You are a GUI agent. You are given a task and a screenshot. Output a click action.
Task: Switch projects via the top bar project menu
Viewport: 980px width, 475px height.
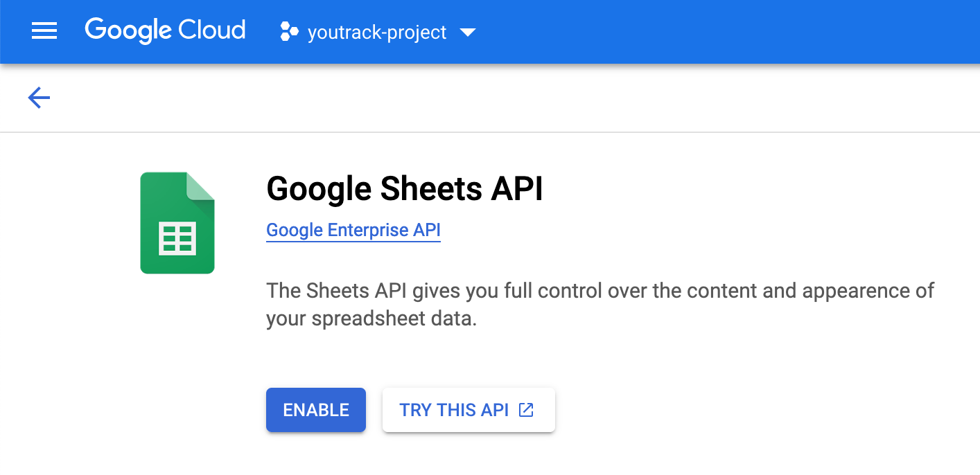[378, 32]
